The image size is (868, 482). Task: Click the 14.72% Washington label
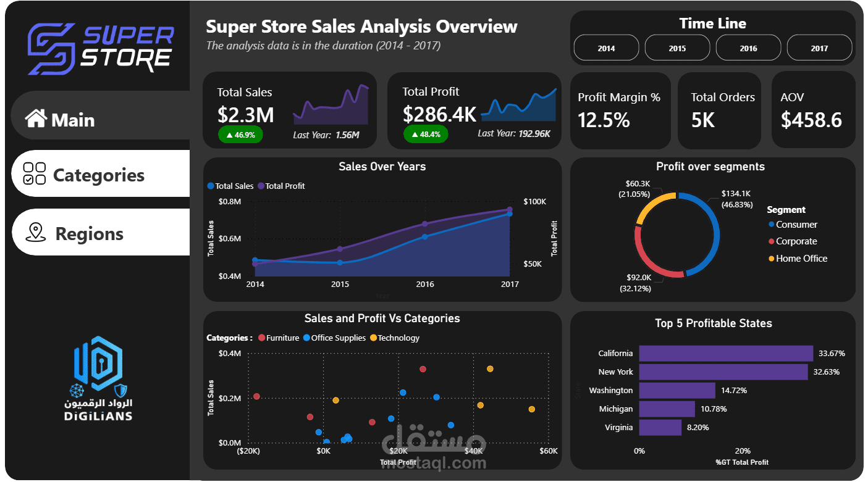[734, 391]
